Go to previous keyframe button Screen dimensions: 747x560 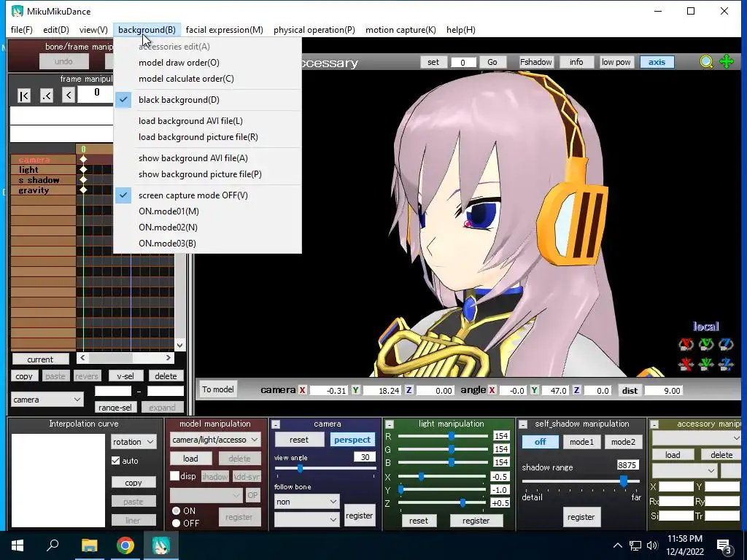[46, 96]
